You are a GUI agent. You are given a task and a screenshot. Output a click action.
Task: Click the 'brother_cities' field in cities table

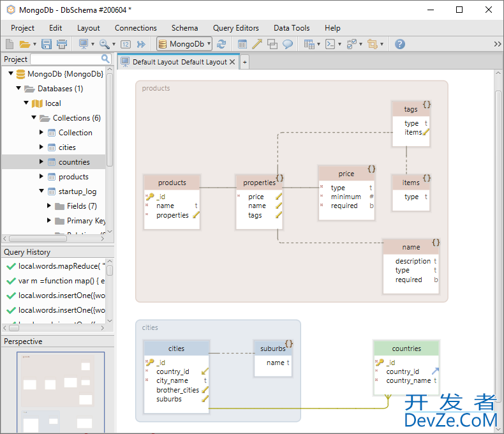click(177, 389)
